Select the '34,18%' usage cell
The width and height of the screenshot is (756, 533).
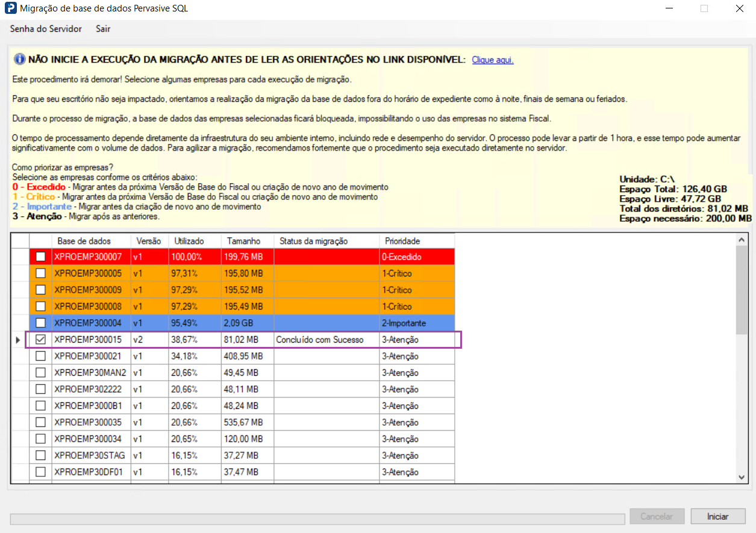tap(195, 356)
